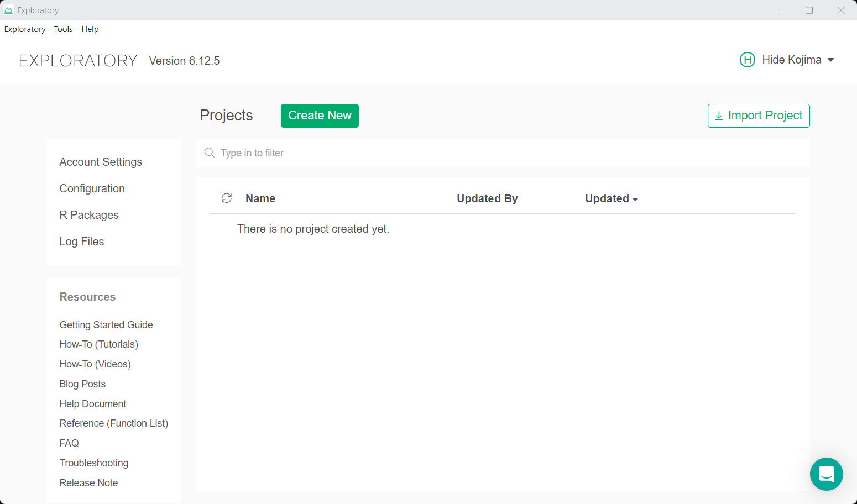Open the Configuration page
This screenshot has width=857, height=504.
[92, 188]
